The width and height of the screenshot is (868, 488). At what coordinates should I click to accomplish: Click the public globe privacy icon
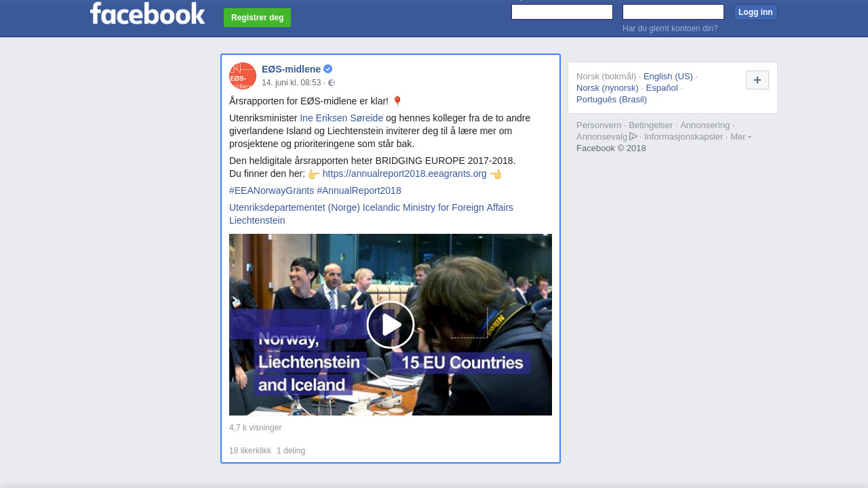[x=332, y=83]
